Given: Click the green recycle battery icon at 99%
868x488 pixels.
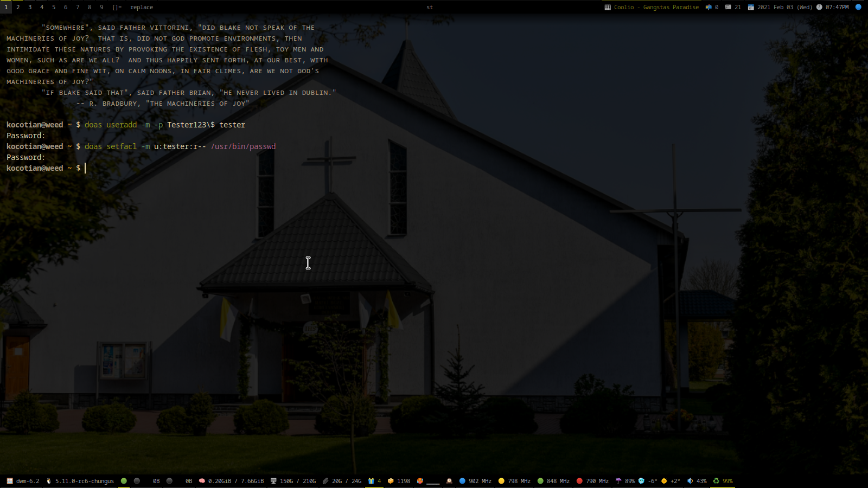Looking at the screenshot, I should 716,481.
